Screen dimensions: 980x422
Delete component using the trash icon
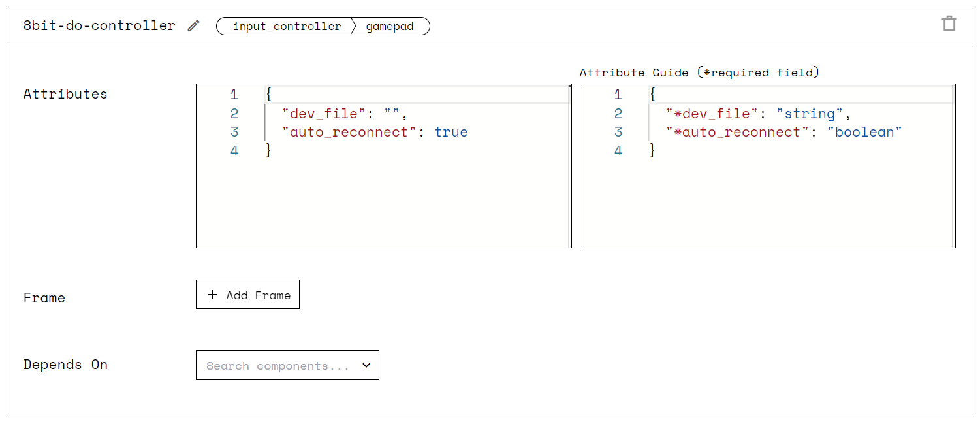point(949,24)
